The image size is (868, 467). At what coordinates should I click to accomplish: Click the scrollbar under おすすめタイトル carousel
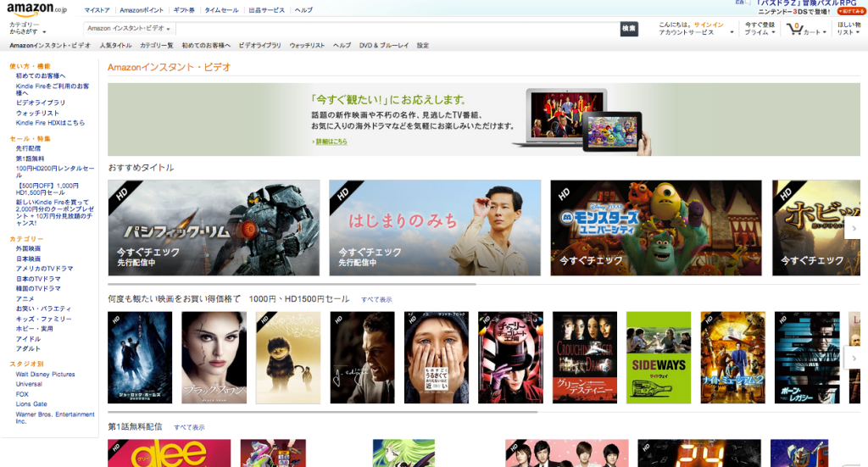tap(292, 284)
